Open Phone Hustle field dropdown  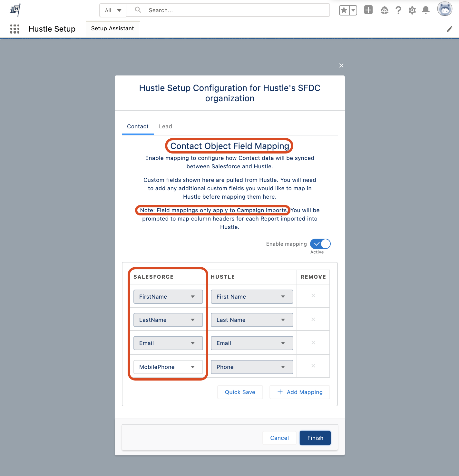click(252, 367)
